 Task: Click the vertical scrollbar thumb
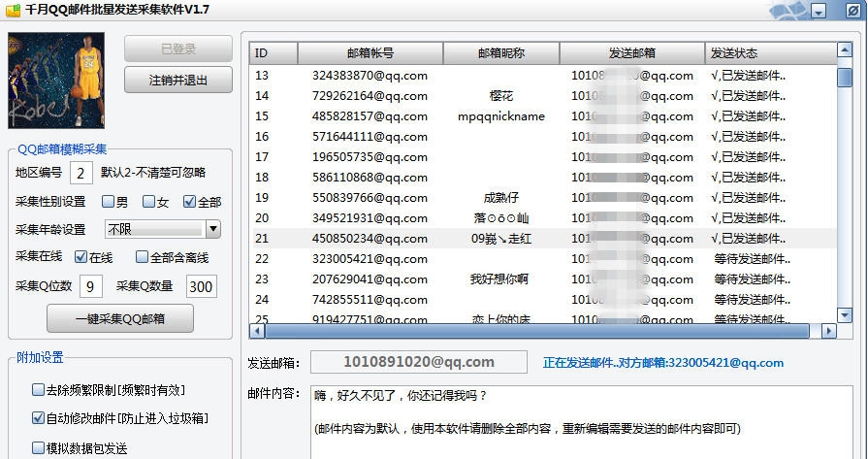pyautogui.click(x=844, y=77)
